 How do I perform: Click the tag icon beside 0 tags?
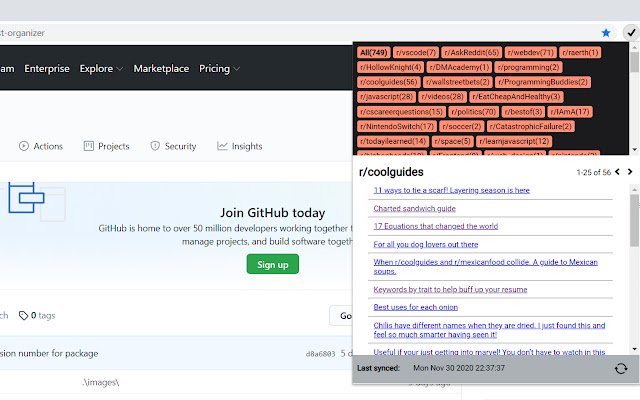point(23,315)
